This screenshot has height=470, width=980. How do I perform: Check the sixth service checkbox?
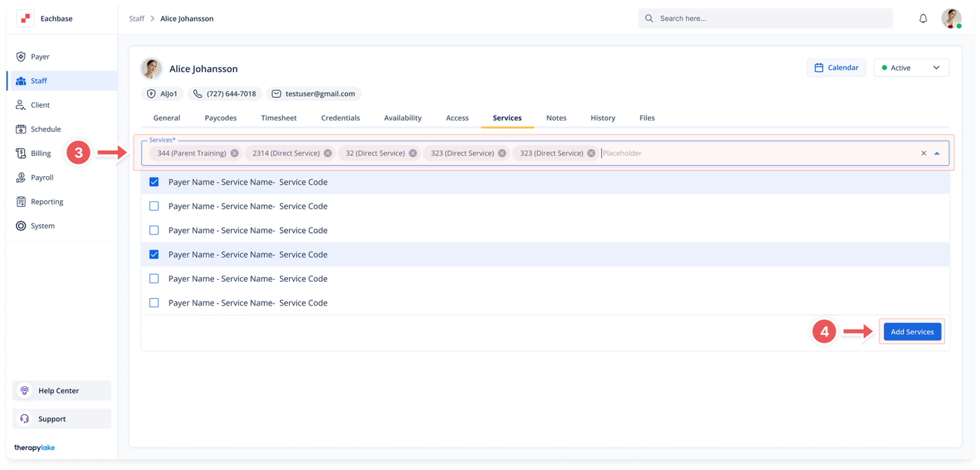154,303
